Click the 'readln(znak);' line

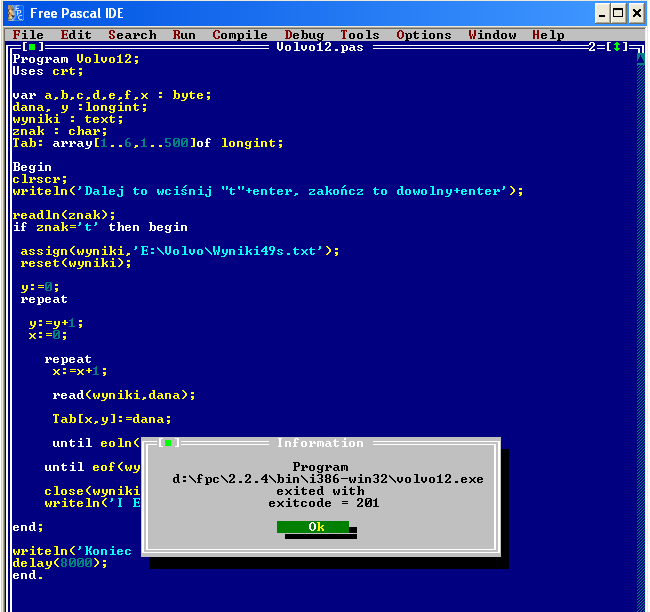[x=64, y=215]
